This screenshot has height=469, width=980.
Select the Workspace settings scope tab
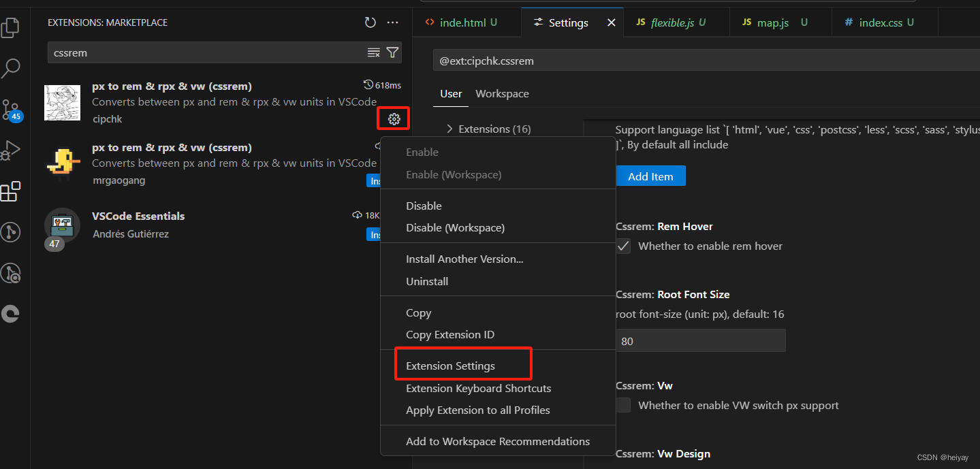pos(502,94)
